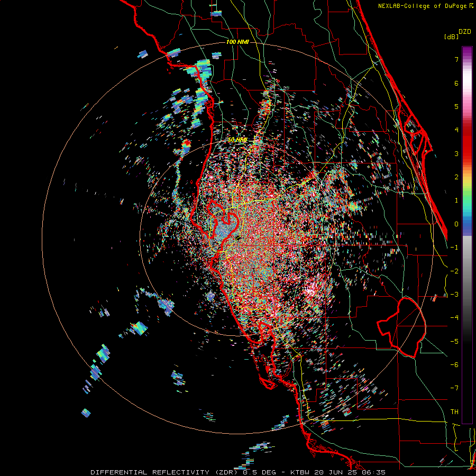The height and width of the screenshot is (476, 476).
Task: Click the "0" value on the color scale
Action: 456,224
